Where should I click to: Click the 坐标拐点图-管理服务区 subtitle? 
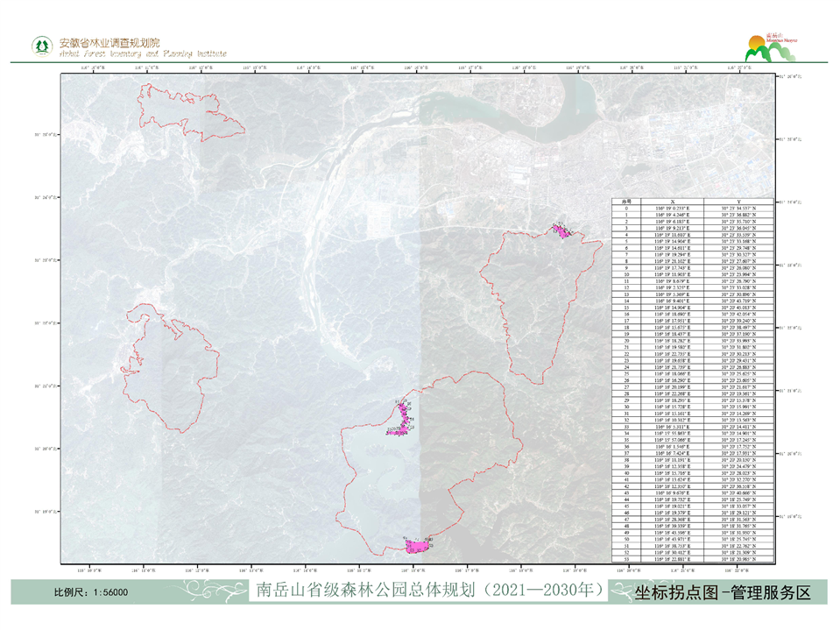pos(724,592)
